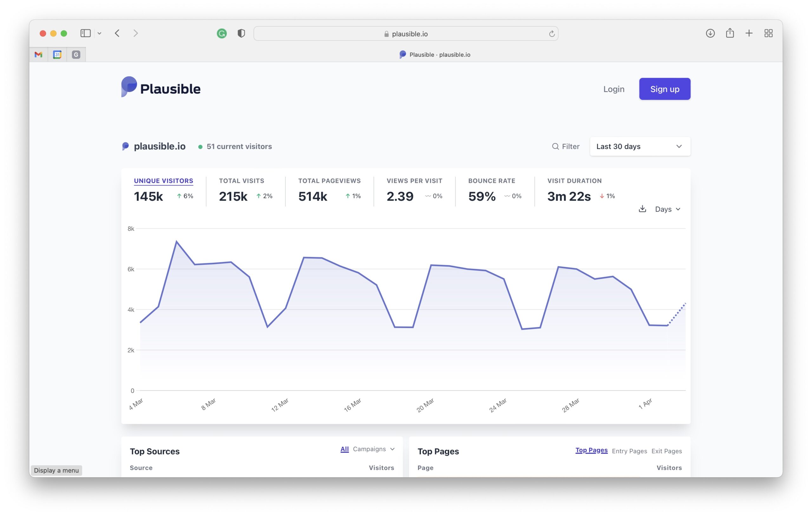Select the Plausible · plausible.io tab
Viewport: 812px width, 516px height.
pos(435,55)
